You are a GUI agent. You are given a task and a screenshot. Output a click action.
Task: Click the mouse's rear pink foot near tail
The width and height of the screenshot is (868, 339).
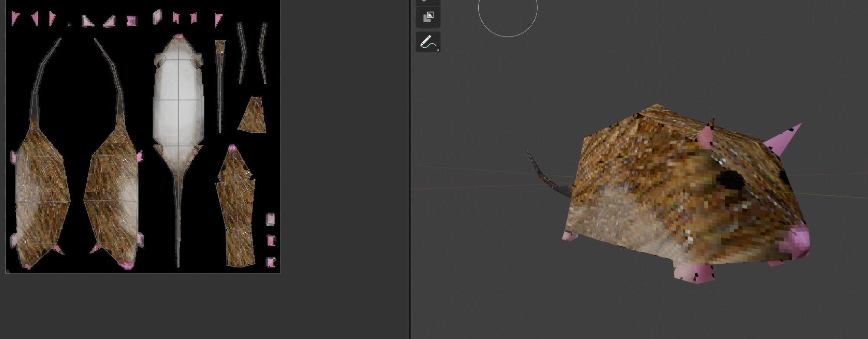(569, 236)
